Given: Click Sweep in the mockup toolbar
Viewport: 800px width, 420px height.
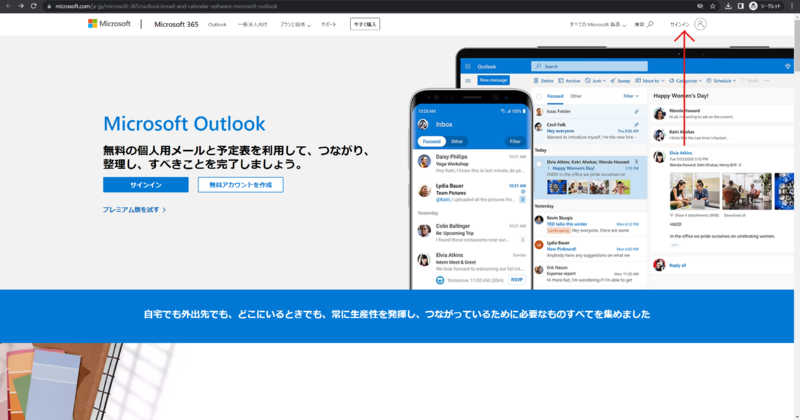Looking at the screenshot, I should pos(620,81).
